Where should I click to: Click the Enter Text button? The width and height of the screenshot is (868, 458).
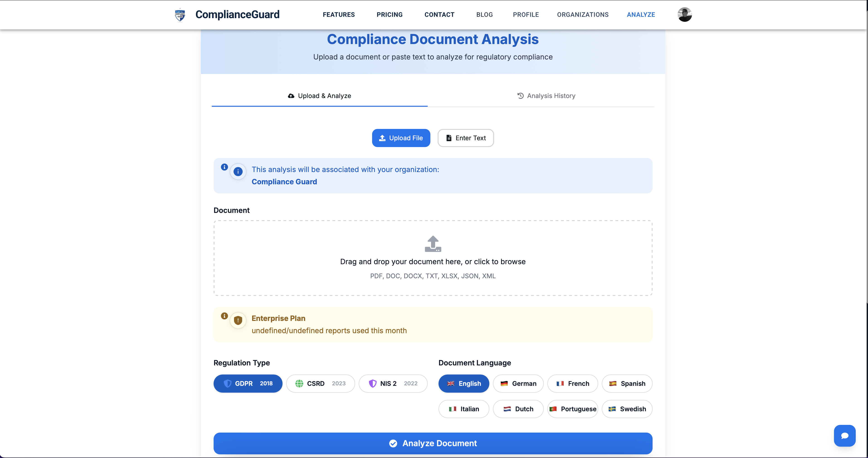pyautogui.click(x=465, y=138)
